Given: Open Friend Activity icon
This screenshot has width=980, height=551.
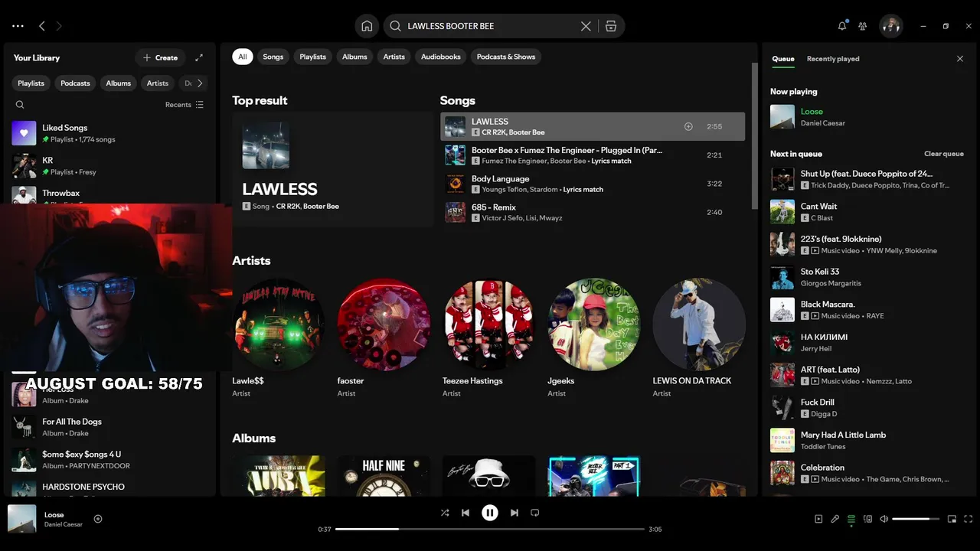Looking at the screenshot, I should [x=863, y=26].
